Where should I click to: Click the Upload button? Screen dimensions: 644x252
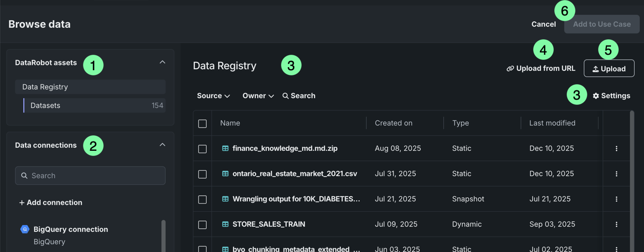[x=609, y=68]
